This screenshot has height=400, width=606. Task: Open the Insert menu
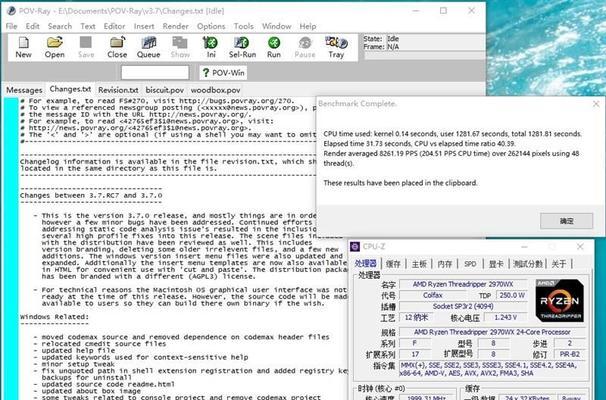coord(144,26)
